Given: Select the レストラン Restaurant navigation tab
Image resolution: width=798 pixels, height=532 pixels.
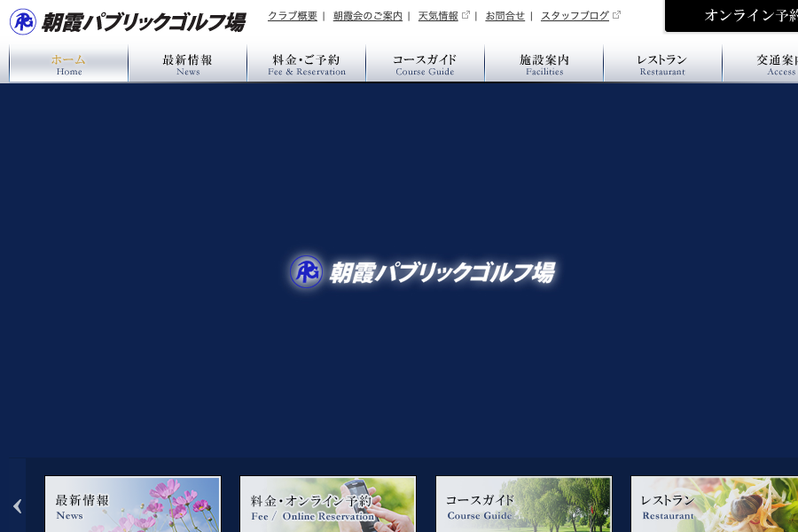Looking at the screenshot, I should click(662, 63).
